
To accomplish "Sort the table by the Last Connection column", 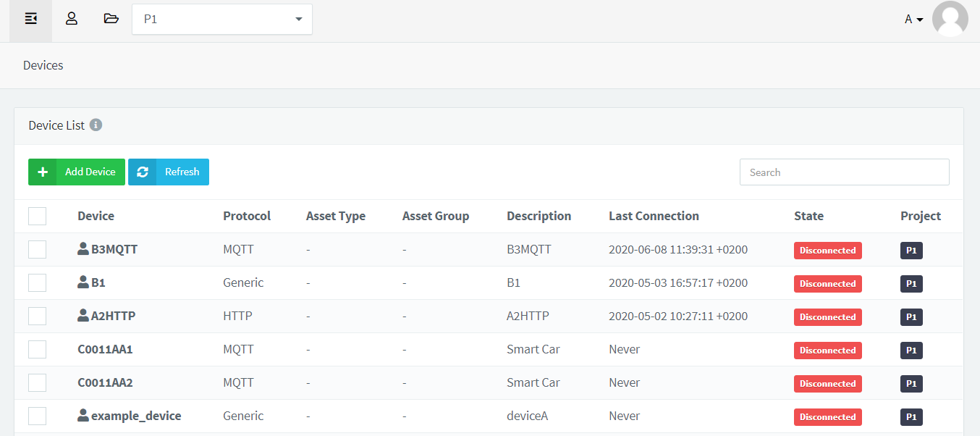I will click(x=654, y=216).
